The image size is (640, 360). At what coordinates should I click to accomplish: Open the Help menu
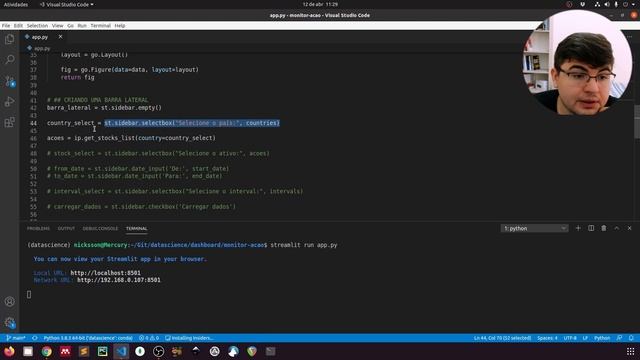120,25
